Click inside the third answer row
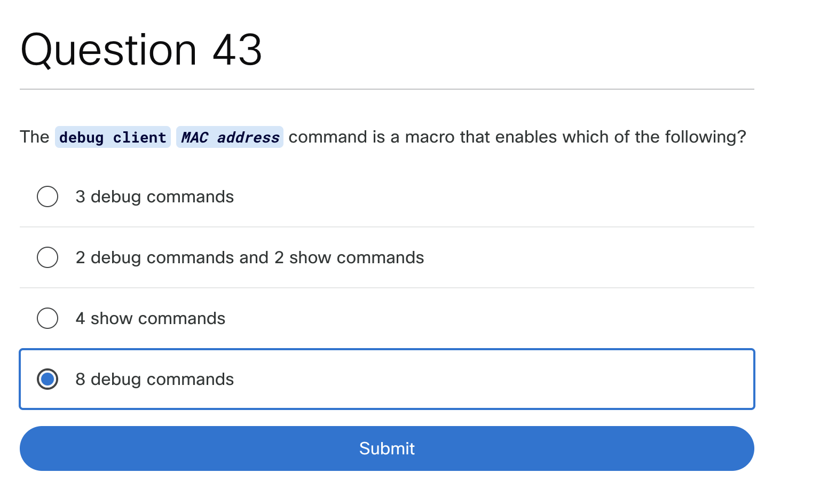The height and width of the screenshot is (504, 820). click(374, 318)
